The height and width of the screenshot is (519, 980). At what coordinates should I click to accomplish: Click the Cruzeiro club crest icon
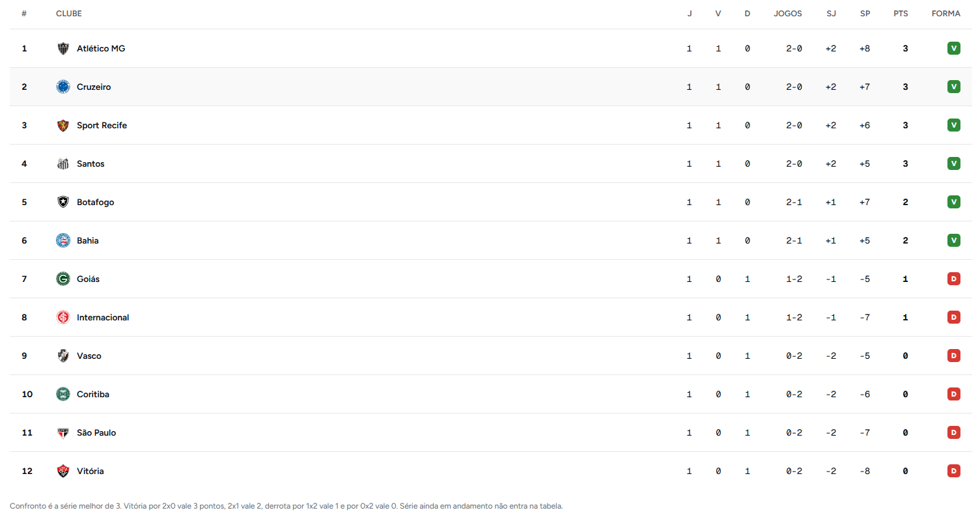pos(63,87)
